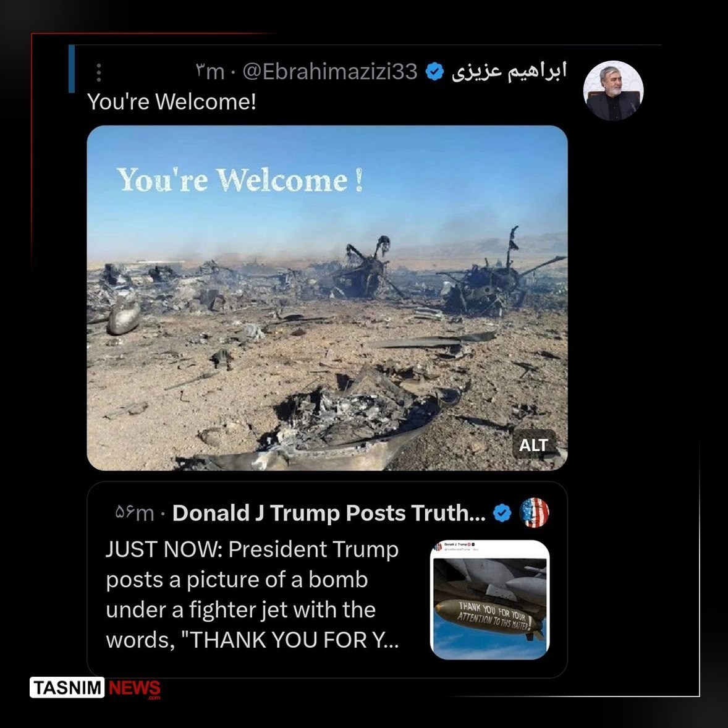Viewport: 728px width, 728px height.
Task: Open the desert wreckage photo full view
Action: tap(327, 298)
